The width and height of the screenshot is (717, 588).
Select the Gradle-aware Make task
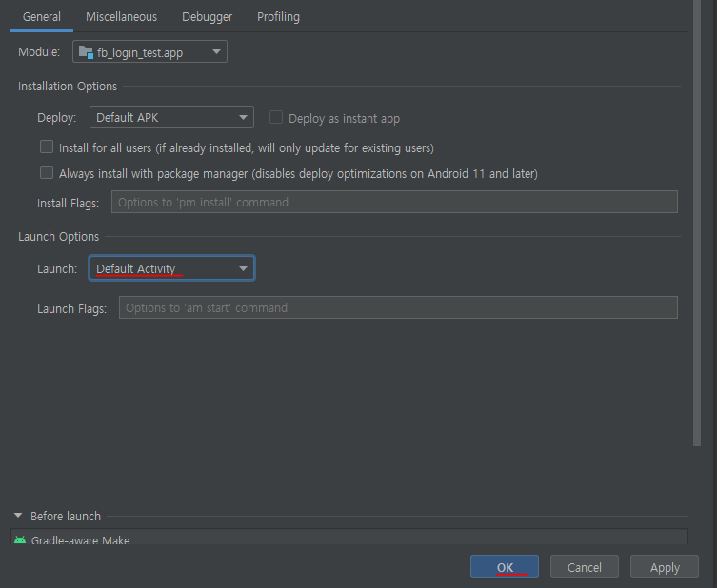point(349,538)
